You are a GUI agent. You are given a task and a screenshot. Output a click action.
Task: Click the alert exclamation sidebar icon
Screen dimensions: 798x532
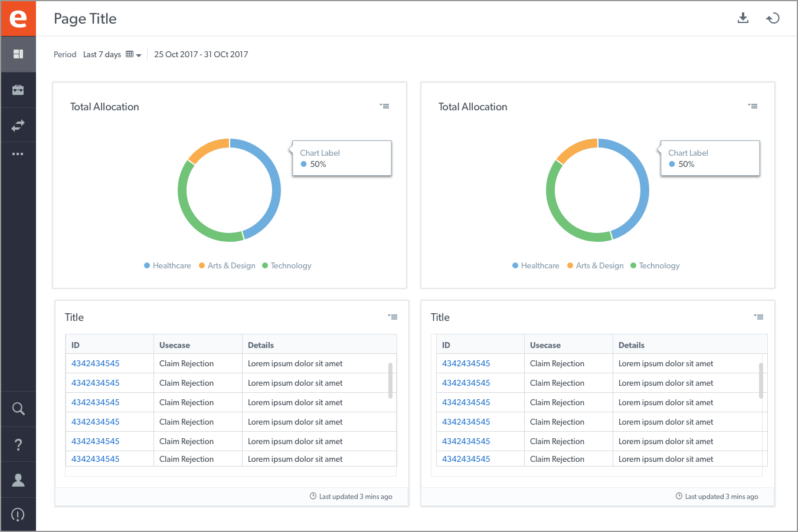click(18, 514)
